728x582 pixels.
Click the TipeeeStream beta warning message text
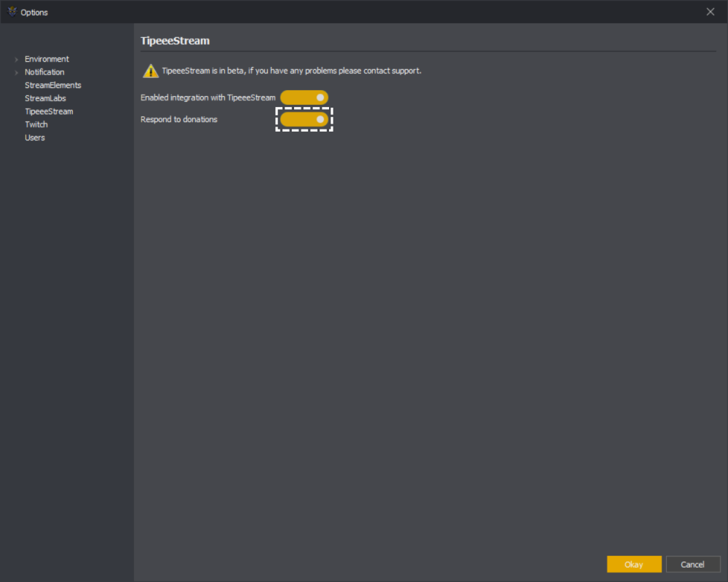tap(292, 71)
